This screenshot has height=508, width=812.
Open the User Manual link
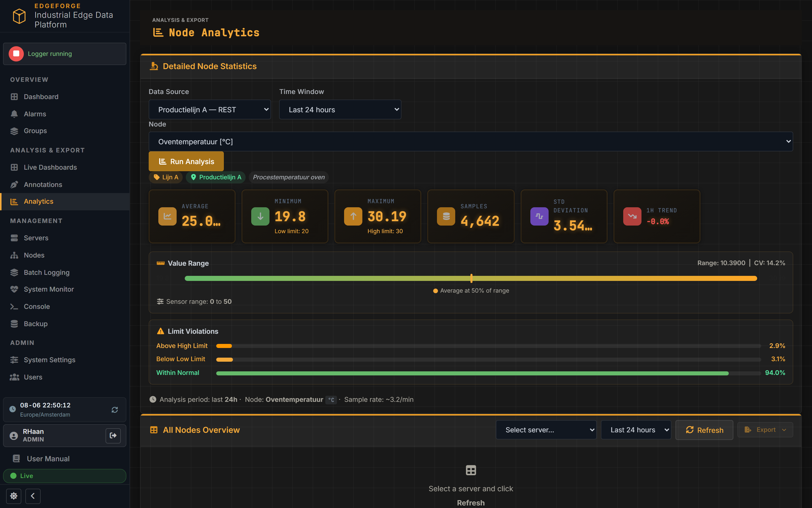coord(65,459)
